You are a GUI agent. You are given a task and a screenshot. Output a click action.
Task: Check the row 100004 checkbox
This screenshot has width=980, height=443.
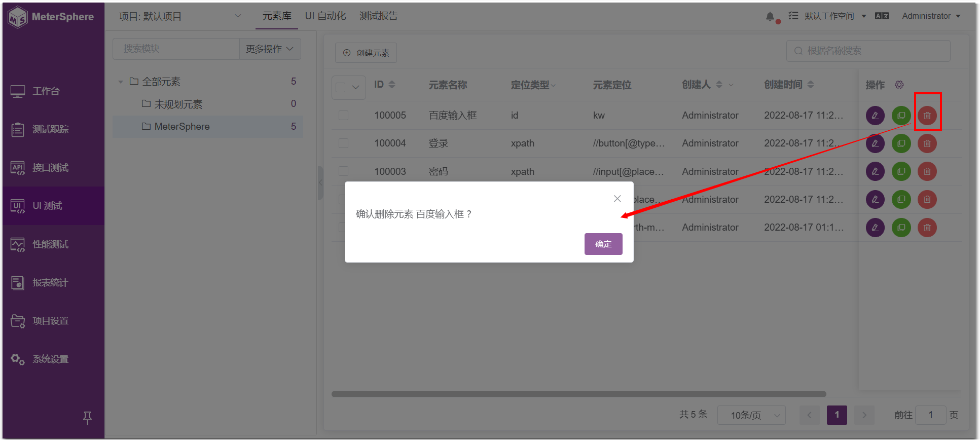pyautogui.click(x=344, y=143)
